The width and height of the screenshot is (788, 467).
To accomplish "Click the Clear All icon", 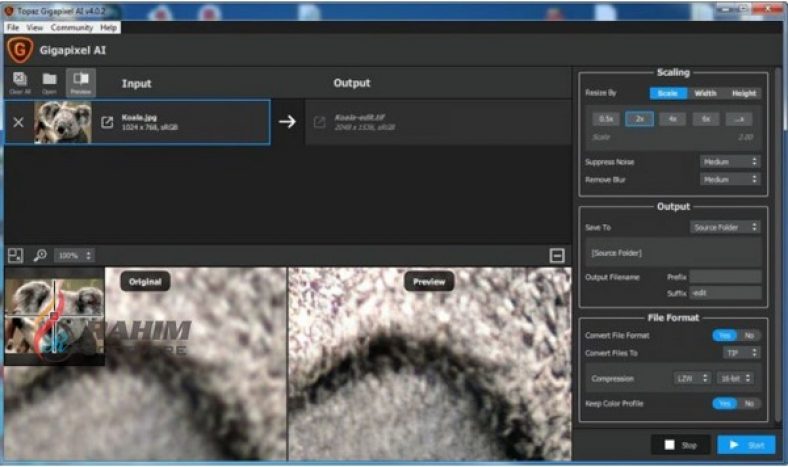I will pyautogui.click(x=20, y=81).
